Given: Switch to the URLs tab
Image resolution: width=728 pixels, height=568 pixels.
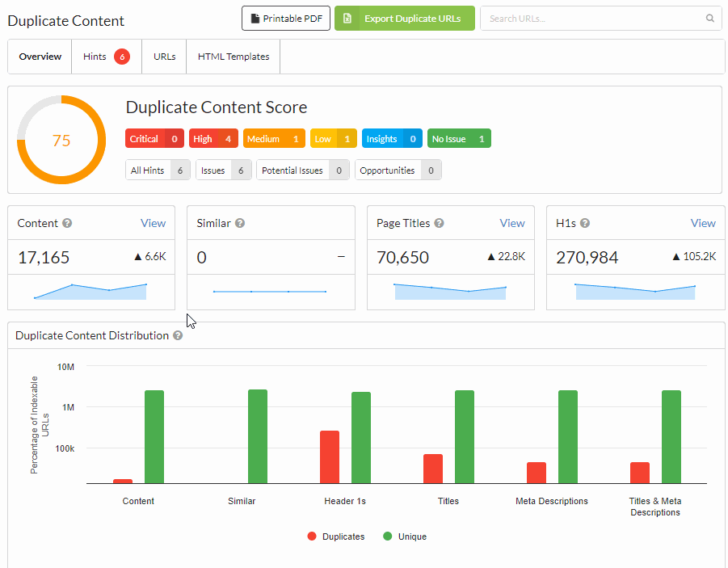Looking at the screenshot, I should (x=164, y=57).
